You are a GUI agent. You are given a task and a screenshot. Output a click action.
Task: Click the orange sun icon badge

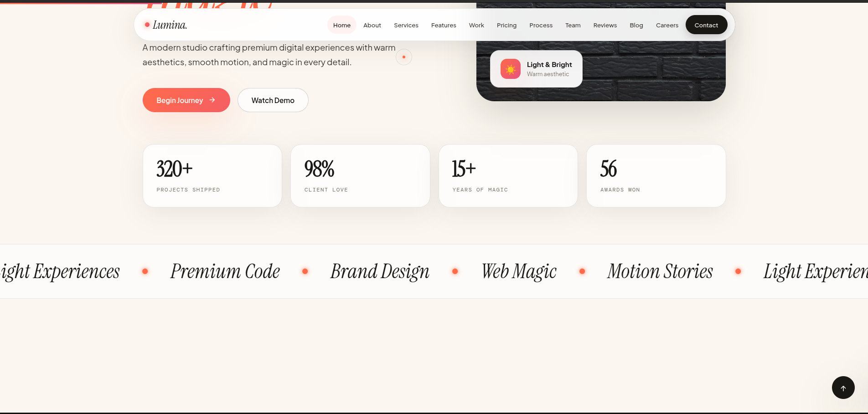(x=511, y=69)
